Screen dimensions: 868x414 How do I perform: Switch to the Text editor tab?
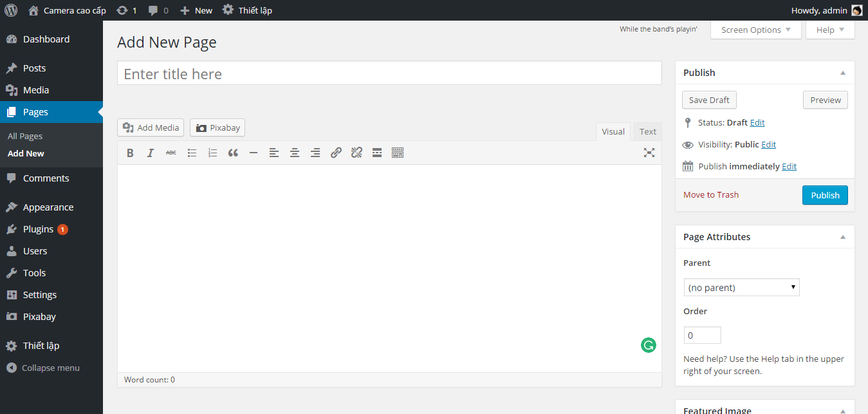tap(648, 131)
